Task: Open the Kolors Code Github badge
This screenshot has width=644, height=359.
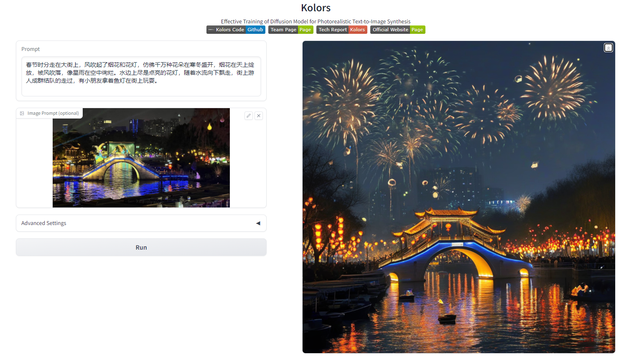Action: coord(236,30)
